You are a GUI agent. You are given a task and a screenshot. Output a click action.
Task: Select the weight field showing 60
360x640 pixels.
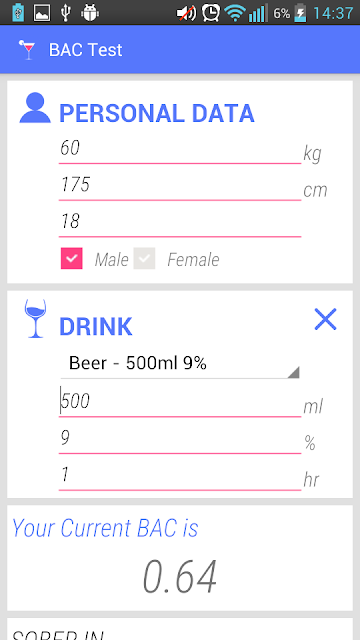[x=180, y=149]
